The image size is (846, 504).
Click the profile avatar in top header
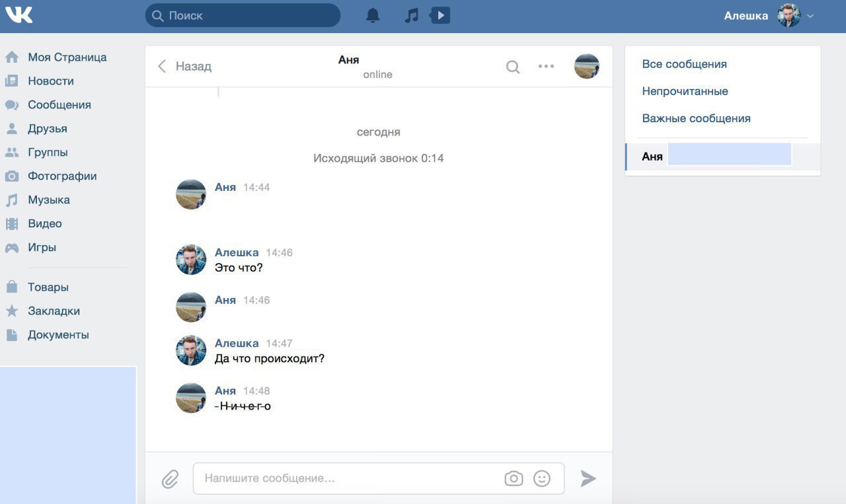(x=789, y=15)
